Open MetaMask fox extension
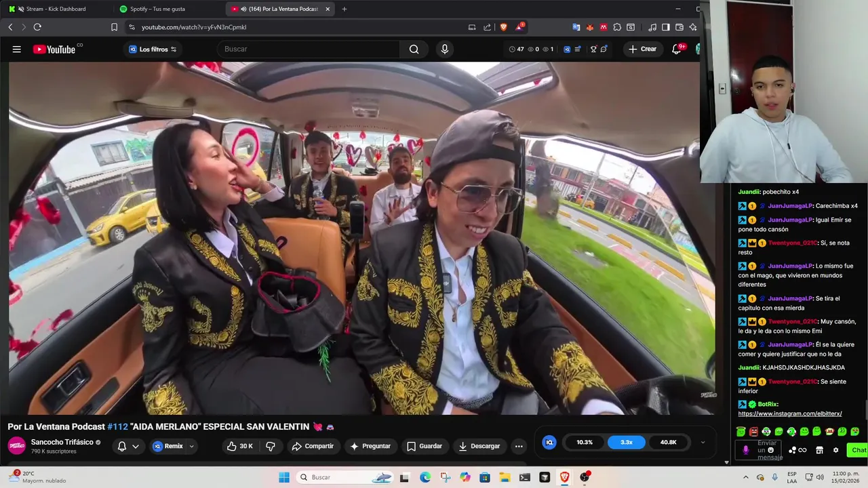 click(589, 27)
